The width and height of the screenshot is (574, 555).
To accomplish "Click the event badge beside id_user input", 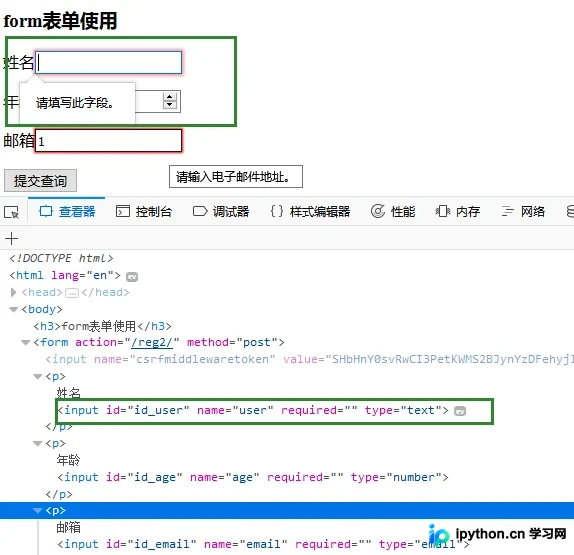I will (460, 411).
